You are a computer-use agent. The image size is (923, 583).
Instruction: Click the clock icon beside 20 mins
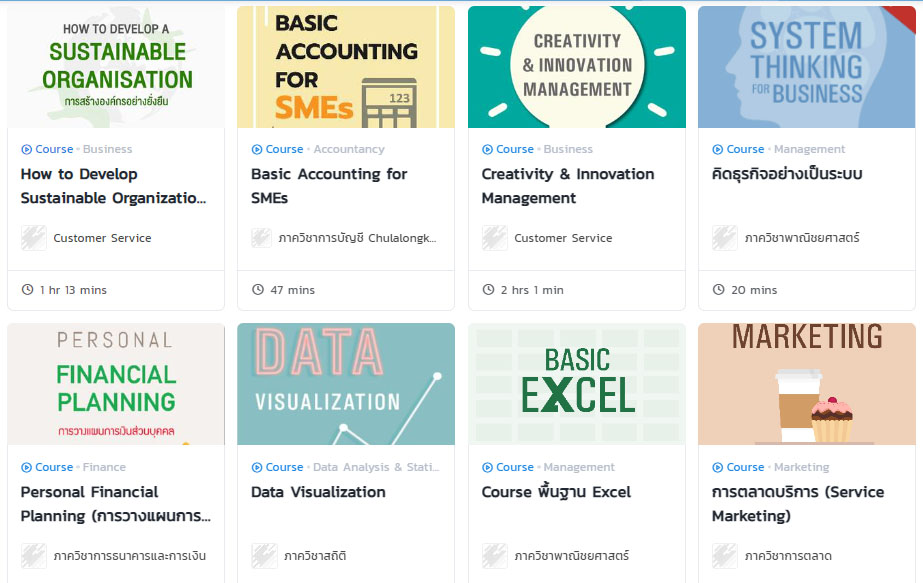click(718, 290)
